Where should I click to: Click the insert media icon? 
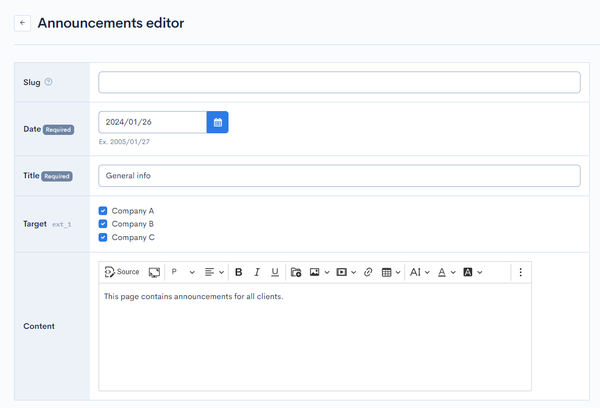tap(341, 272)
